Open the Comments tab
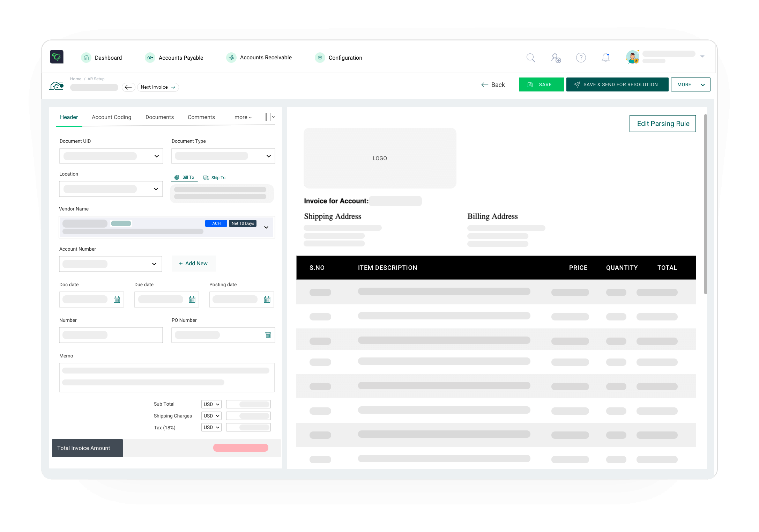Image resolution: width=759 pixels, height=532 pixels. click(201, 117)
